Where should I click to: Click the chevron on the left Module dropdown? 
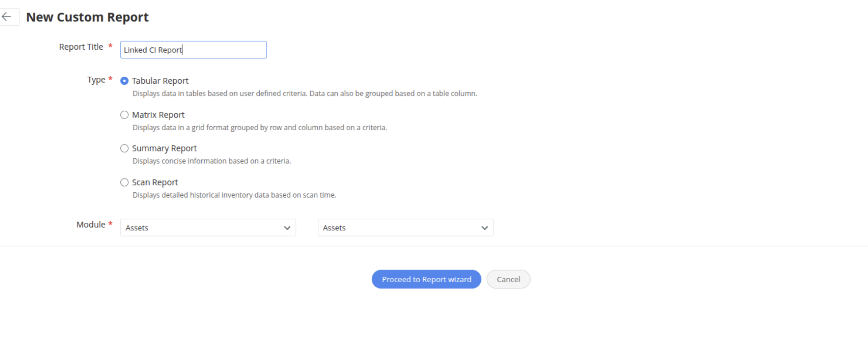pos(287,228)
